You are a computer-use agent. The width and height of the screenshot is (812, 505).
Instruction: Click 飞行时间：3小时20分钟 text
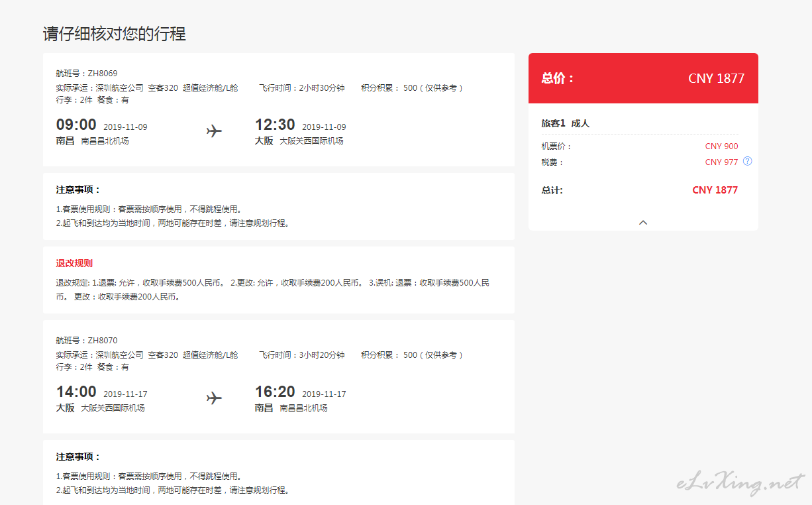point(302,355)
